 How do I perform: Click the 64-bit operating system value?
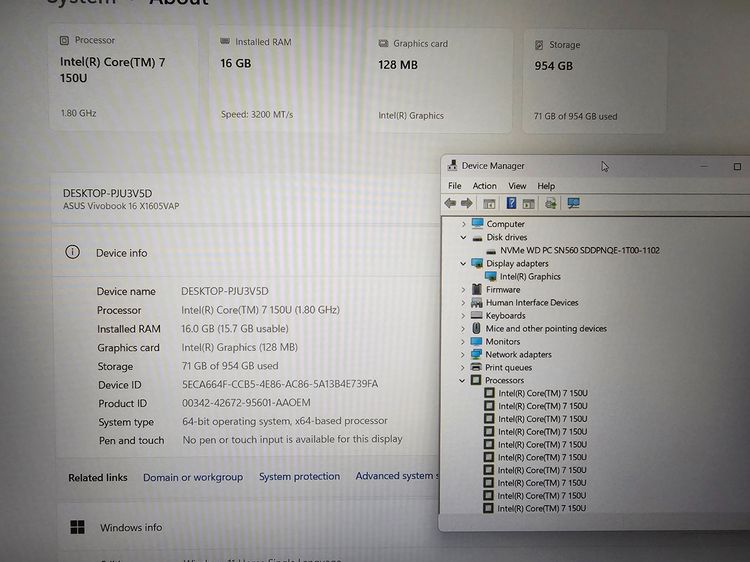click(x=285, y=421)
